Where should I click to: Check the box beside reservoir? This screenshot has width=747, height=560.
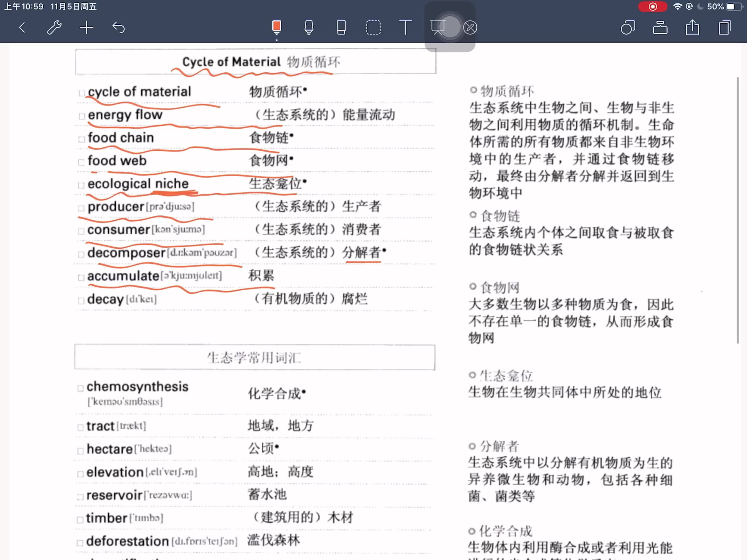click(x=80, y=497)
